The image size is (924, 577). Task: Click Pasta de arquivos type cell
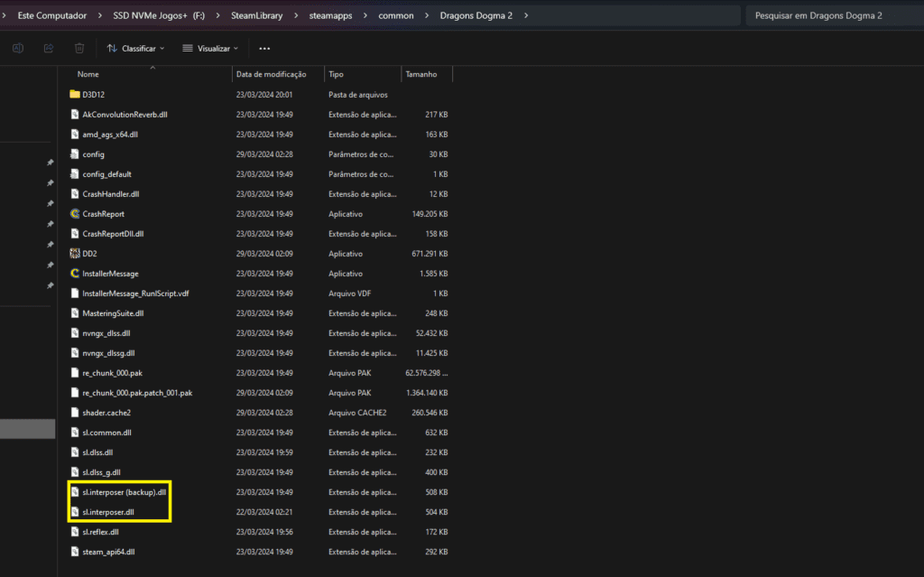click(x=358, y=95)
